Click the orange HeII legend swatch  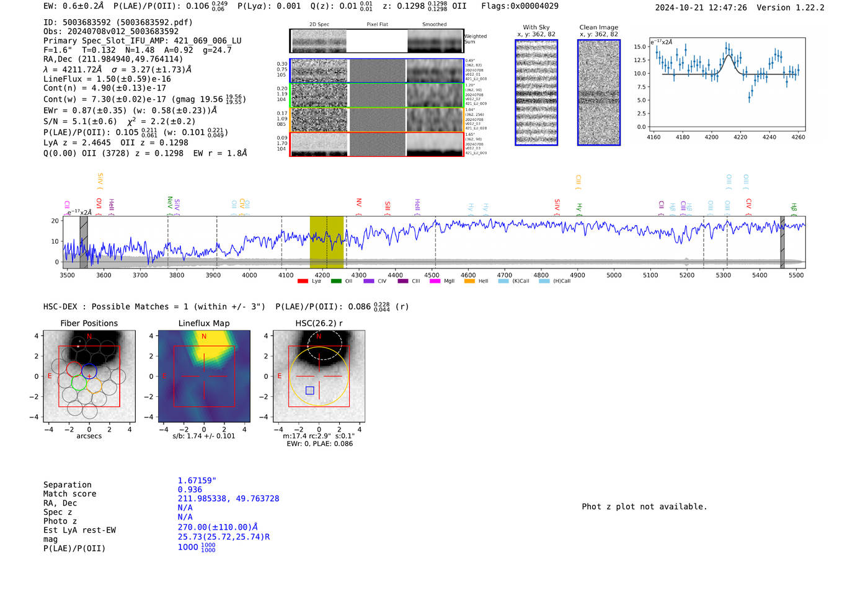point(469,282)
